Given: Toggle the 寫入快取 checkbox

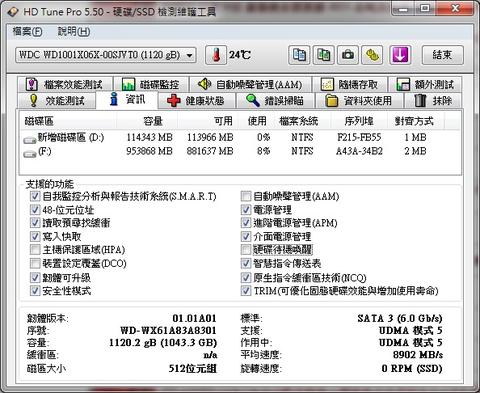Looking at the screenshot, I should tap(35, 236).
